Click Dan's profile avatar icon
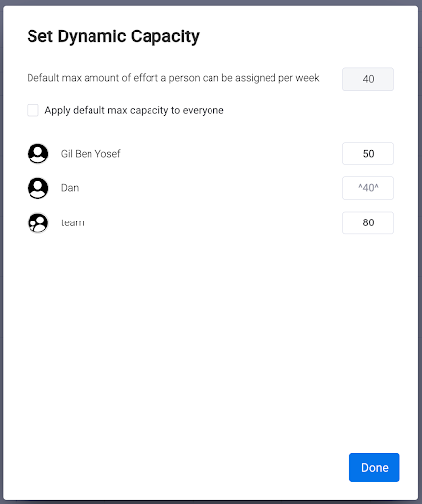Image resolution: width=422 pixels, height=504 pixels. pos(37,188)
